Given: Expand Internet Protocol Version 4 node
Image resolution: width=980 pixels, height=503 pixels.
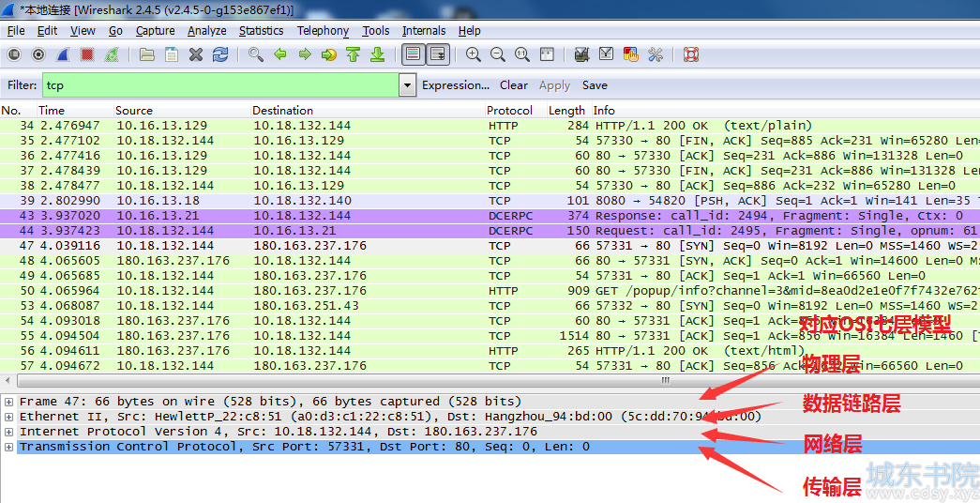Looking at the screenshot, I should point(8,432).
